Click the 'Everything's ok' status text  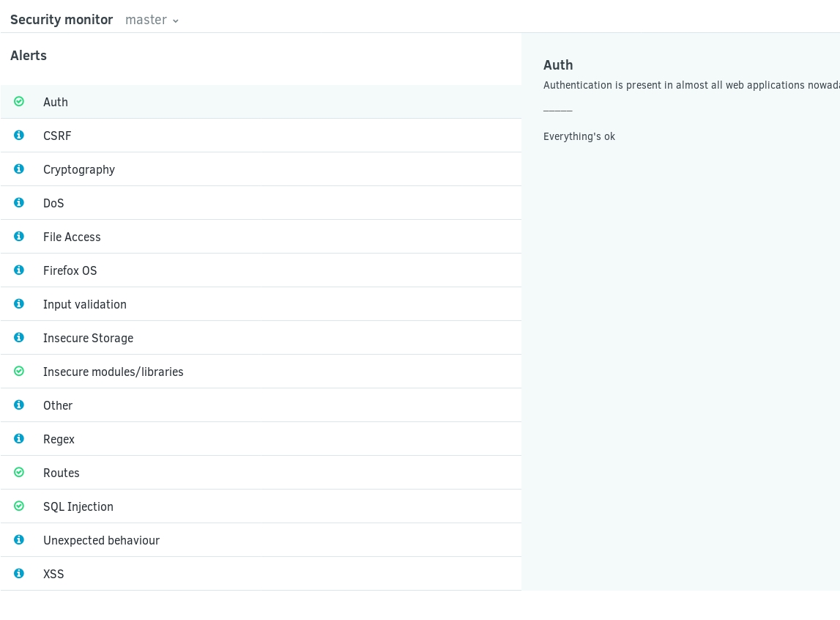point(579,136)
